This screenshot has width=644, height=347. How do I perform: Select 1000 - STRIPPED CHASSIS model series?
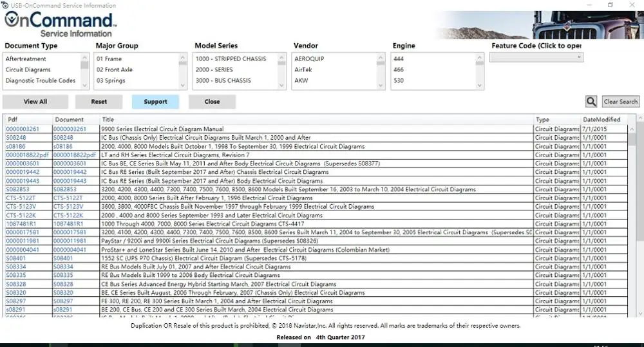(x=231, y=59)
